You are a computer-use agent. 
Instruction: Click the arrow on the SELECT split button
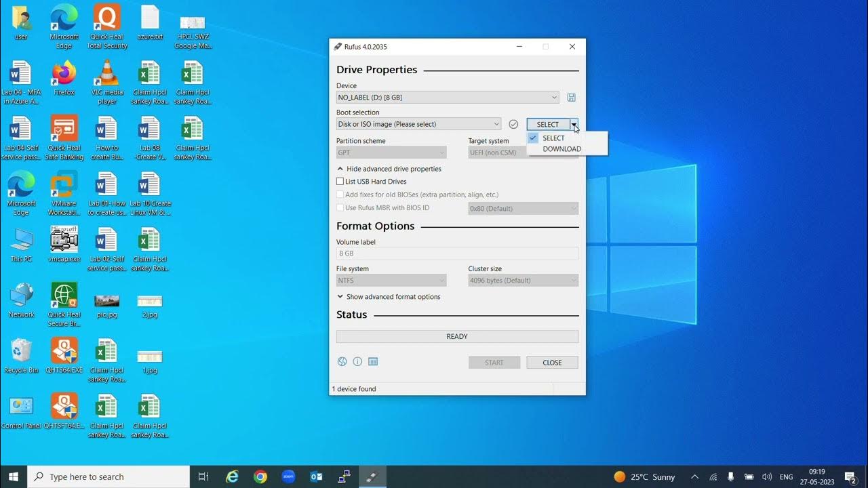click(574, 124)
